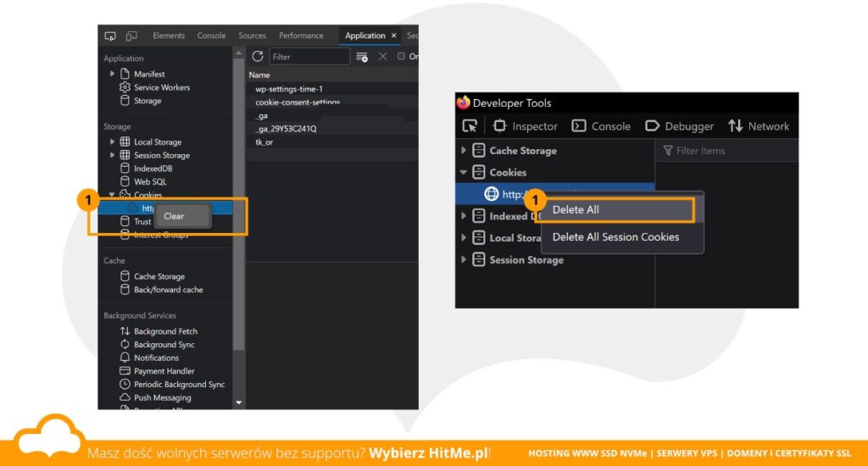Open the Console tab in Chrome DevTools
The height and width of the screenshot is (466, 868).
[211, 36]
